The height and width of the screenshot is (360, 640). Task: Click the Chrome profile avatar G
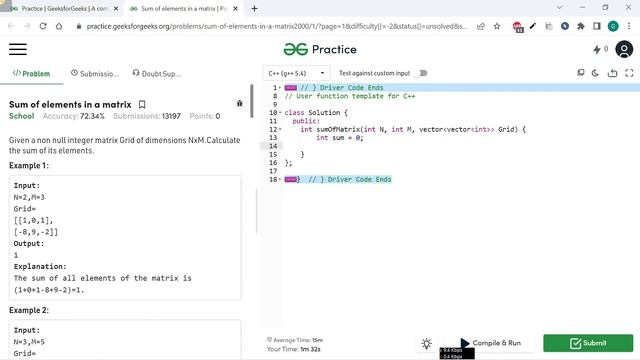(x=613, y=26)
